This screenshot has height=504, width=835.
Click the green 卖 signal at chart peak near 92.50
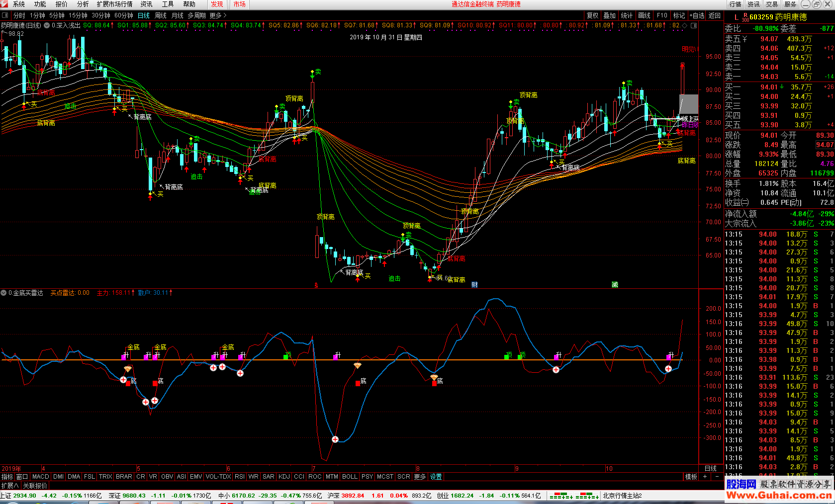(318, 72)
